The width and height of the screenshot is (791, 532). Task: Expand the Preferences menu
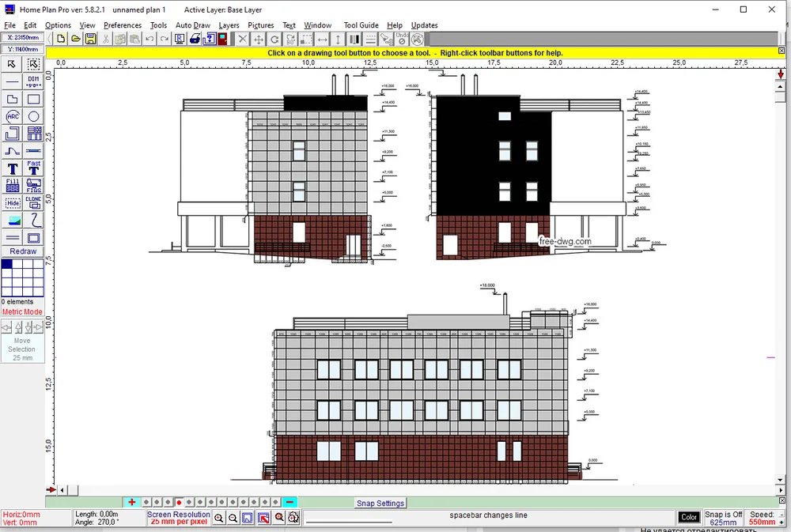point(123,25)
